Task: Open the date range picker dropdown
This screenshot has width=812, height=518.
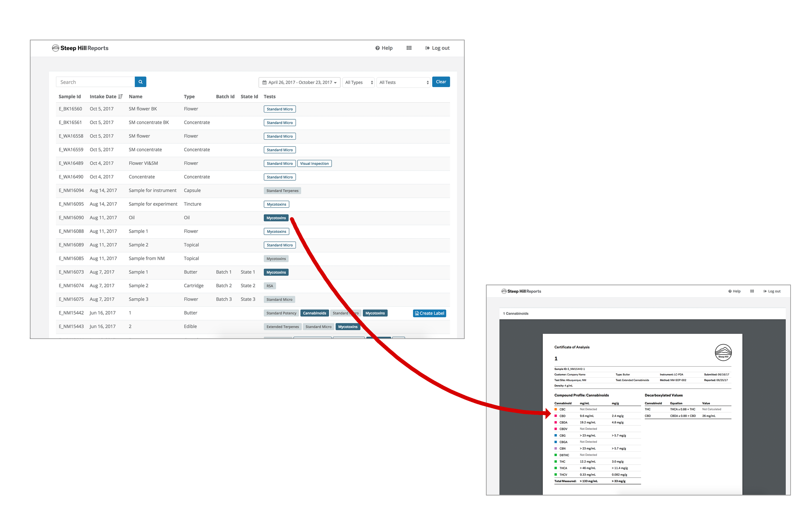Action: 299,82
